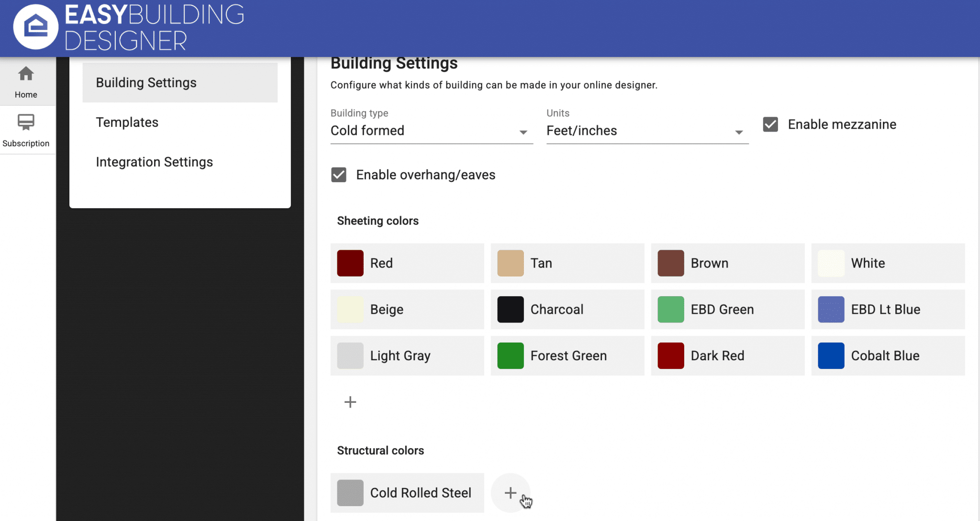The image size is (980, 521).
Task: Click the Charcoal black swatch
Action: [x=511, y=310]
